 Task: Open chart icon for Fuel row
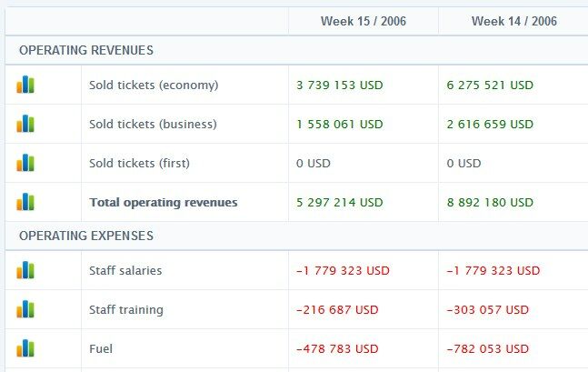(x=25, y=348)
